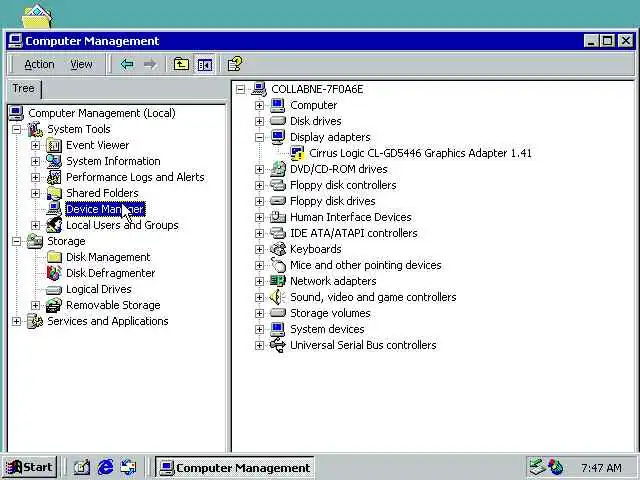
Task: Expand the IDE ATA/ATAPI controllers node
Action: pos(259,233)
